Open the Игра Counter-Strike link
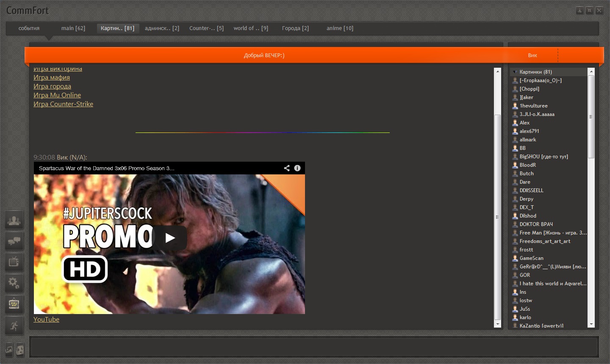This screenshot has width=610, height=364. [63, 104]
